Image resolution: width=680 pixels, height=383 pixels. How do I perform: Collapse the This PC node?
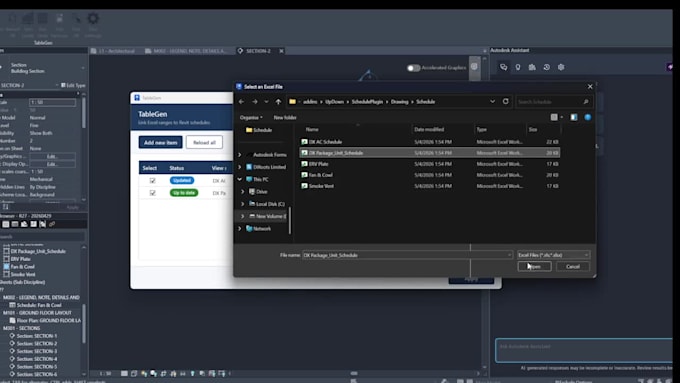(x=239, y=179)
